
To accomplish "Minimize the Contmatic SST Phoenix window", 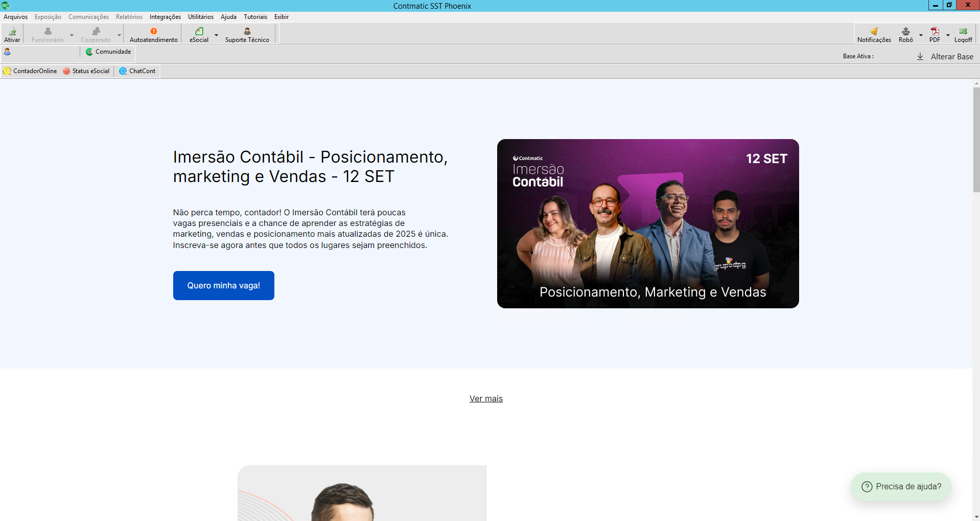I will pos(935,5).
